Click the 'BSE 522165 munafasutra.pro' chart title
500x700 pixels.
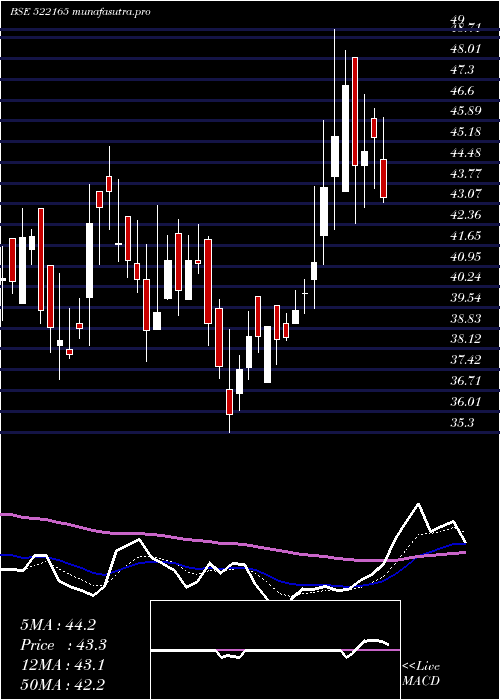pos(80,12)
